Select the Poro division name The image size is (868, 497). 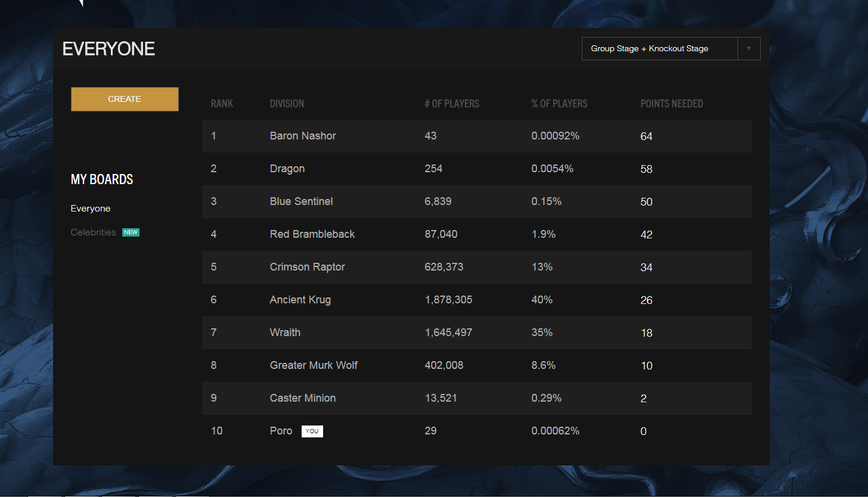[x=281, y=431]
